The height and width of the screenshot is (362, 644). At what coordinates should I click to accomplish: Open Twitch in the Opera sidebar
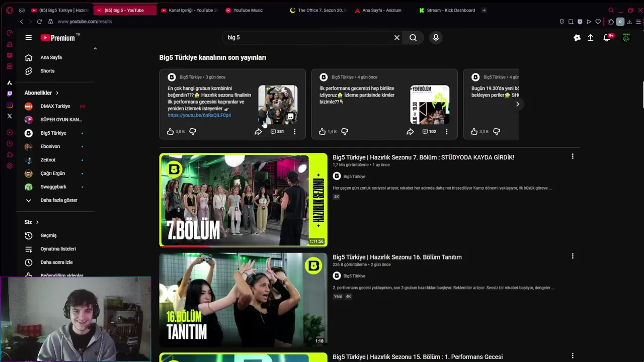(10, 94)
